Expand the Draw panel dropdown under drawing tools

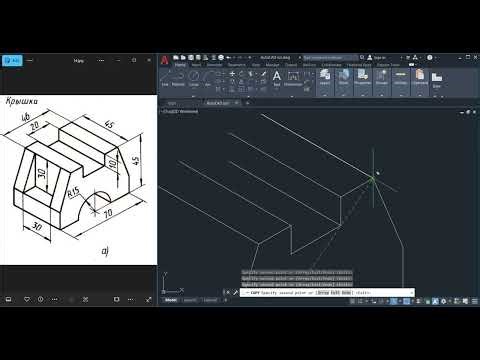coord(194,96)
